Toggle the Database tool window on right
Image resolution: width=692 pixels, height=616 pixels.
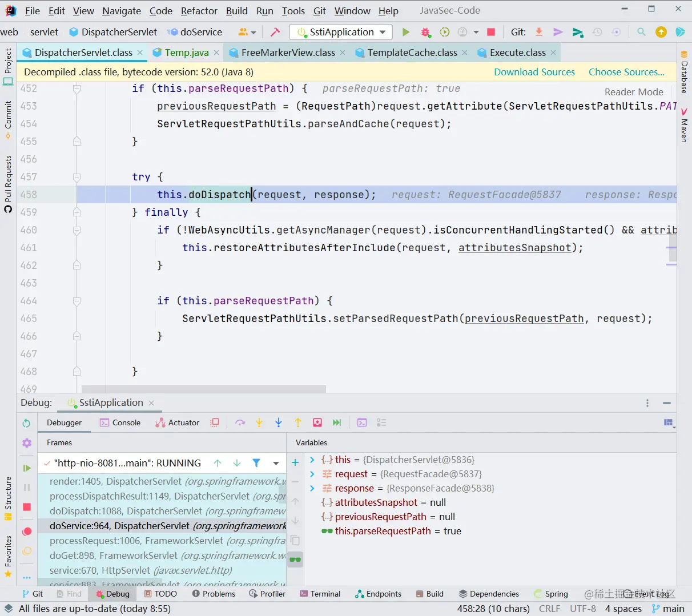(x=684, y=71)
